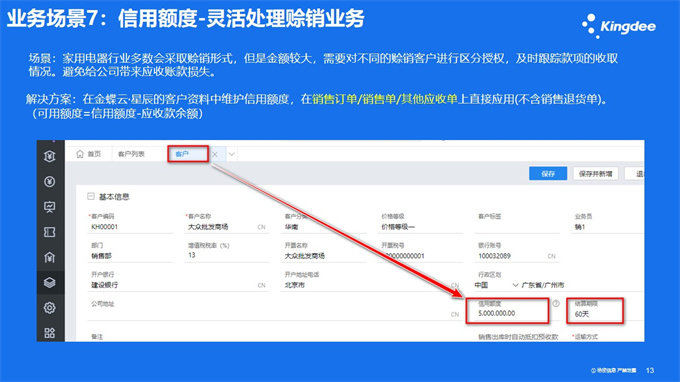Open the yen-coin circle sidebar icon
Screen dimensions: 680x382
[49, 181]
